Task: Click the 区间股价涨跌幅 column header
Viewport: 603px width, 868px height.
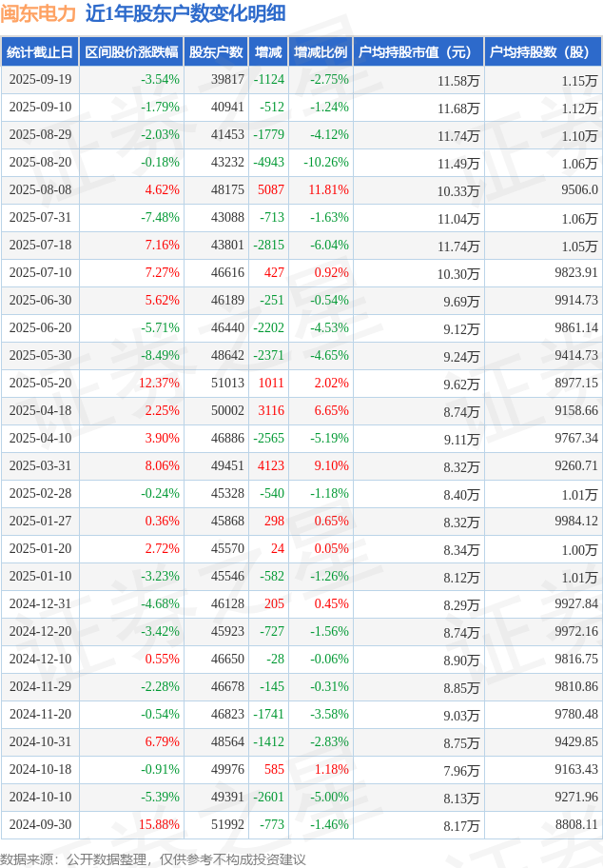Action: (x=131, y=52)
